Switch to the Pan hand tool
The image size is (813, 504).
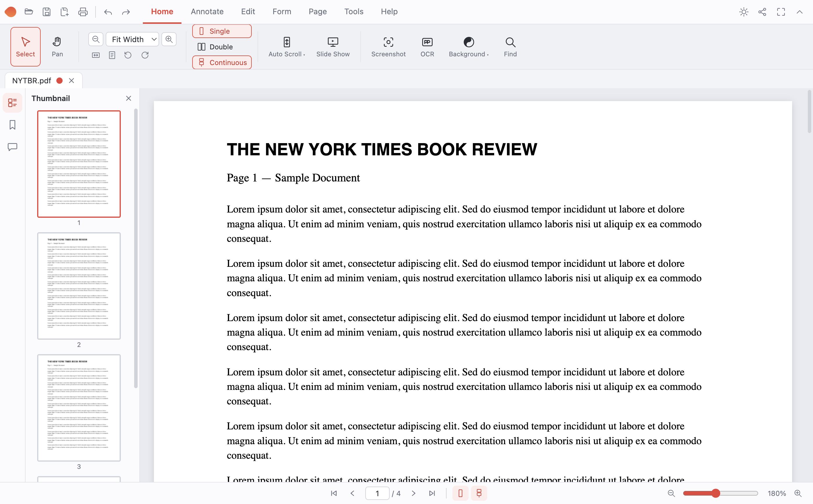(57, 47)
